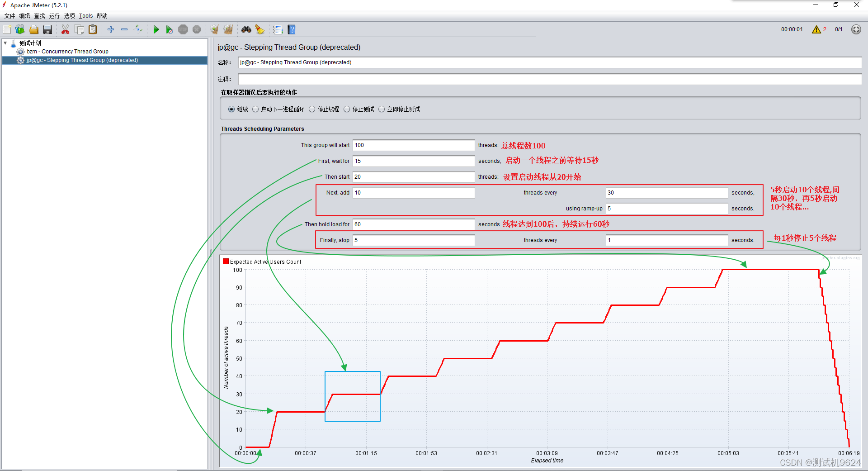Select bzm - Concurrency Thread Group node
The height and width of the screenshot is (471, 868).
67,52
